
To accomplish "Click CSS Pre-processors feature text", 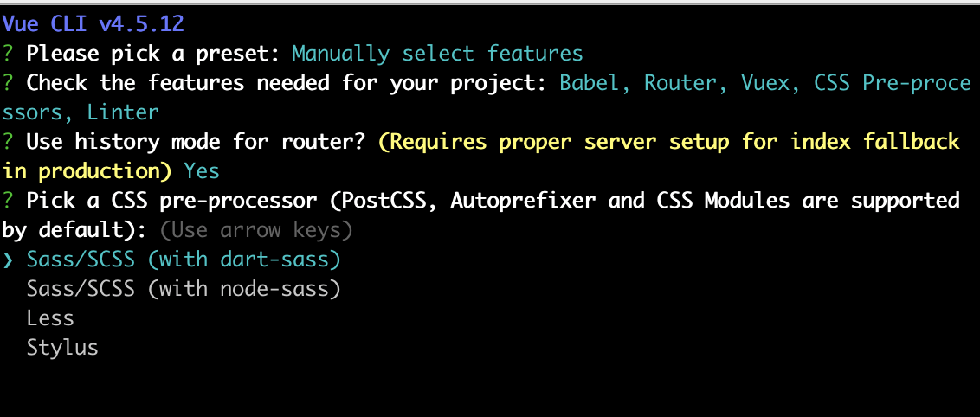I will coord(487,98).
